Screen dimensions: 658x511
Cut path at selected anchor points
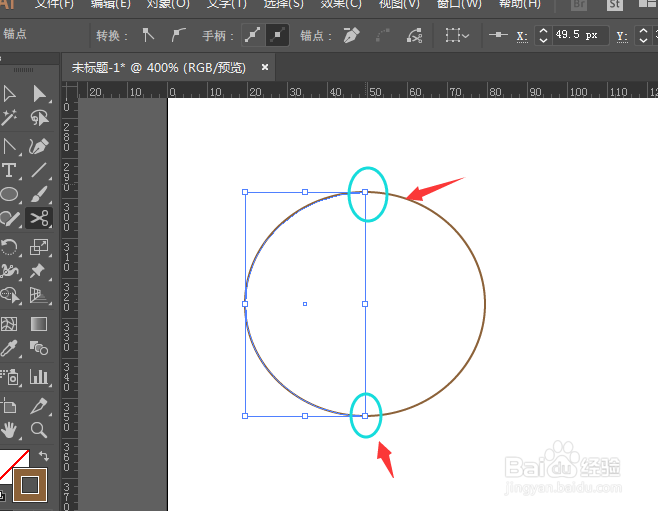tap(414, 35)
